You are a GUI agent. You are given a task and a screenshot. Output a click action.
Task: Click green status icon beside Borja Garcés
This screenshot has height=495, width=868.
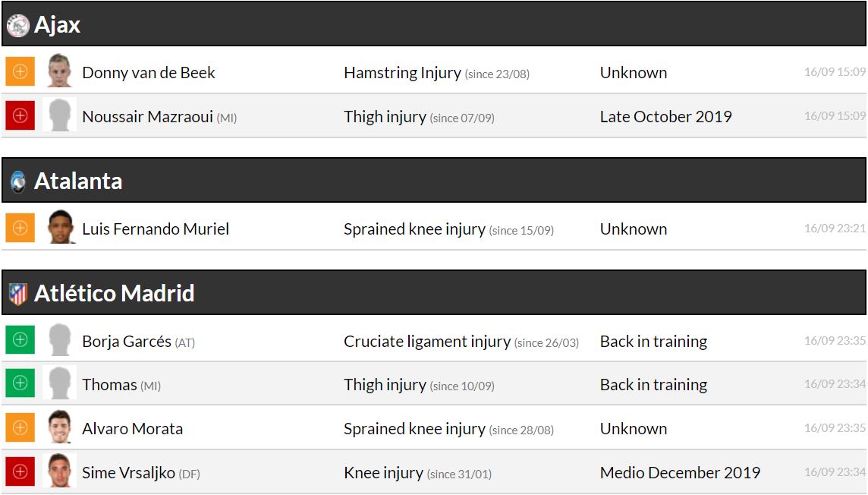click(20, 341)
